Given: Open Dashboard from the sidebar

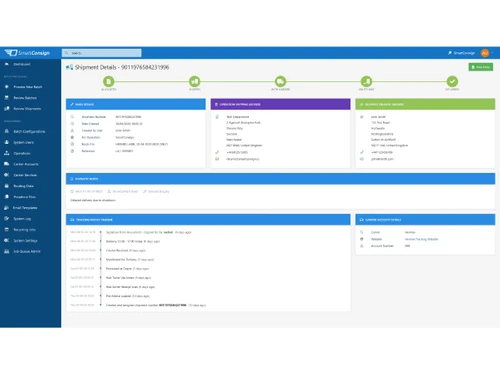Looking at the screenshot, I should click(x=22, y=64).
